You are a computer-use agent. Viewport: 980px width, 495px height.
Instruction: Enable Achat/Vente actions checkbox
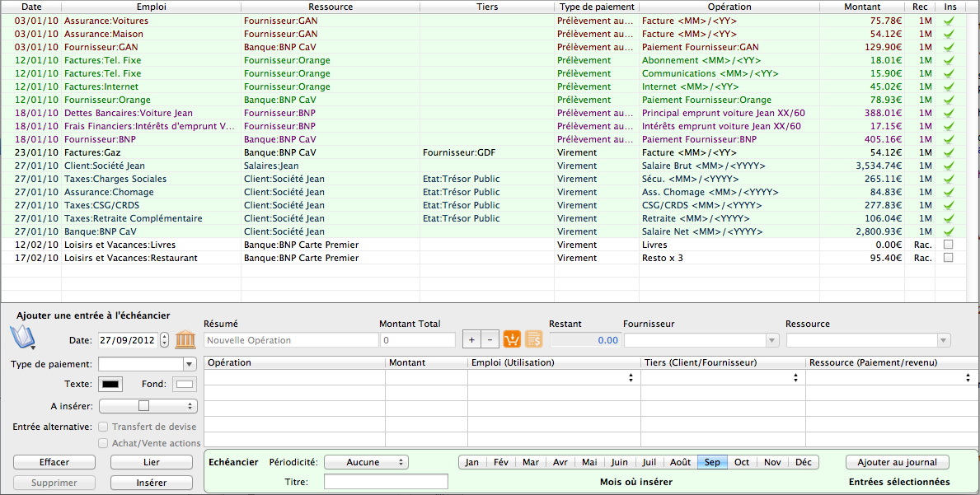[x=104, y=443]
